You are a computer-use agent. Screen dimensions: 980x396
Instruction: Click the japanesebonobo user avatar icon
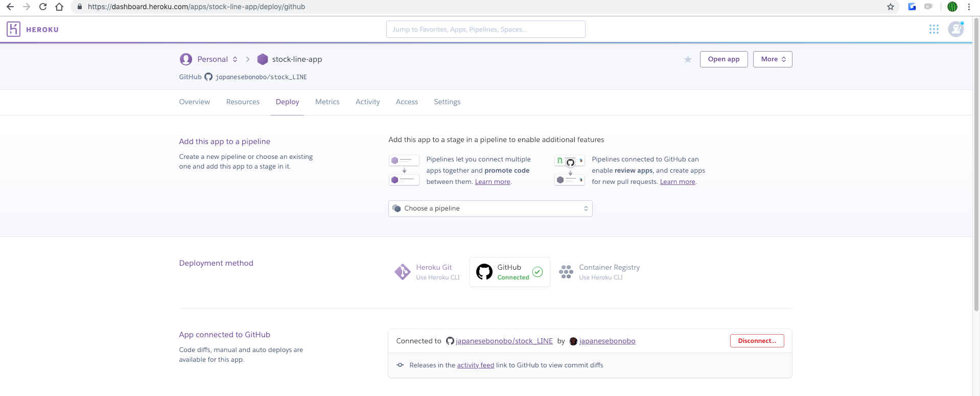[x=573, y=341]
